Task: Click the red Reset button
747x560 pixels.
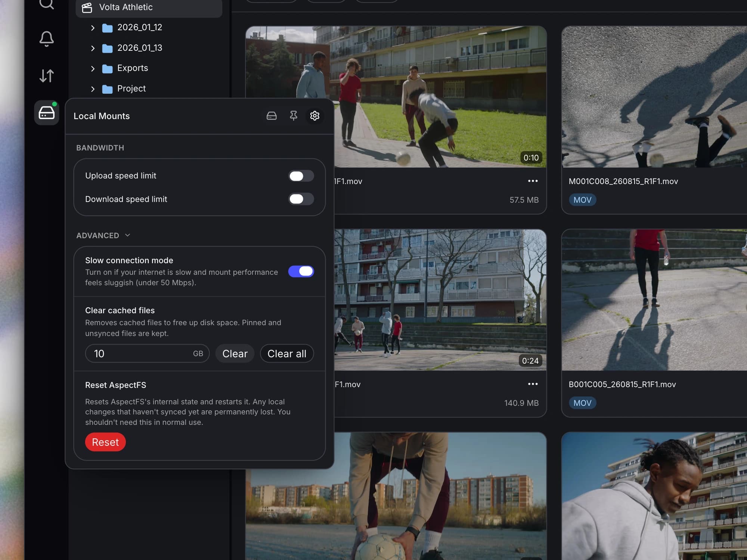Action: 105,442
